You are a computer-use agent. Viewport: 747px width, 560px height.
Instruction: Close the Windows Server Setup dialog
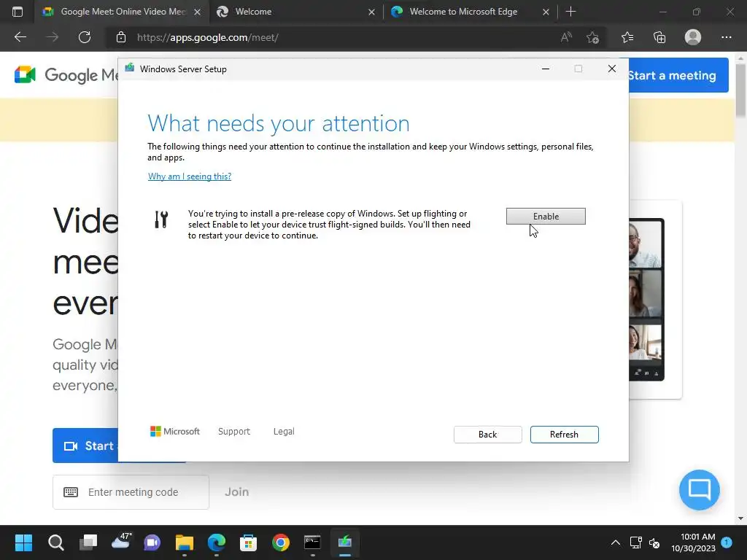[612, 69]
